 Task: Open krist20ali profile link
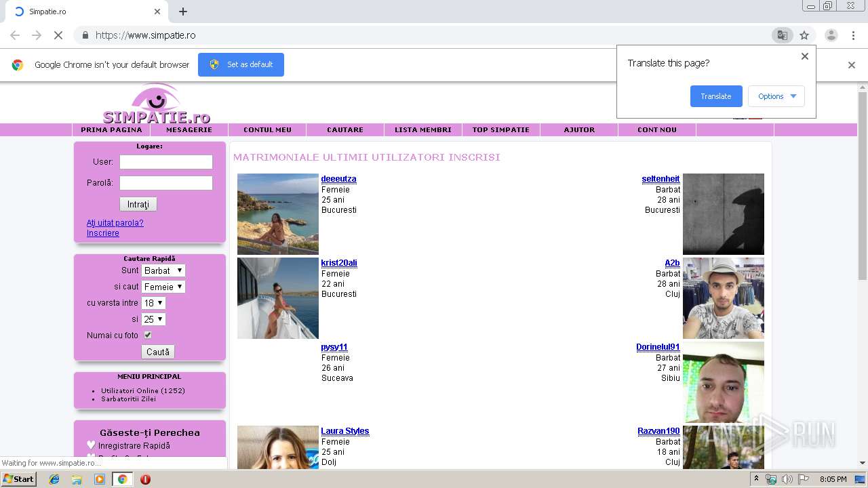tap(339, 263)
